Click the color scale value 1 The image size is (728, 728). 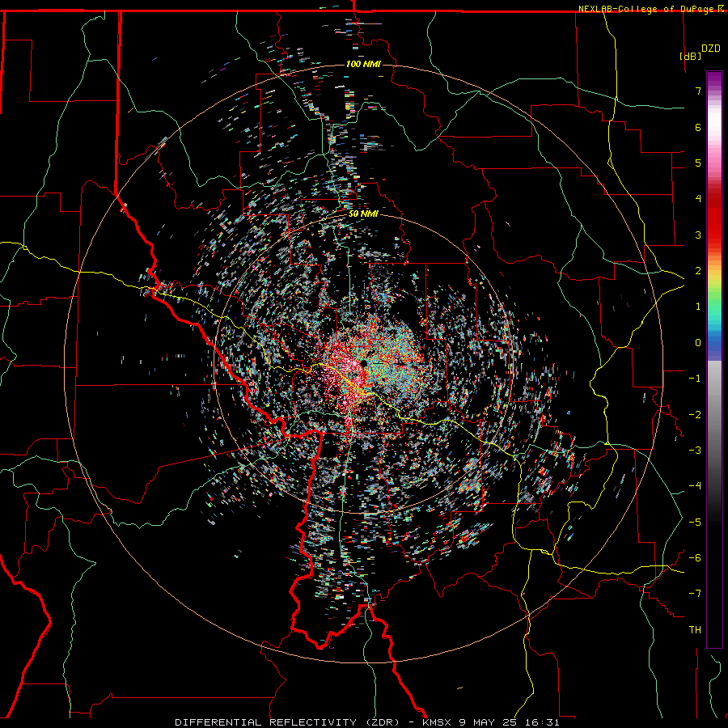698,307
